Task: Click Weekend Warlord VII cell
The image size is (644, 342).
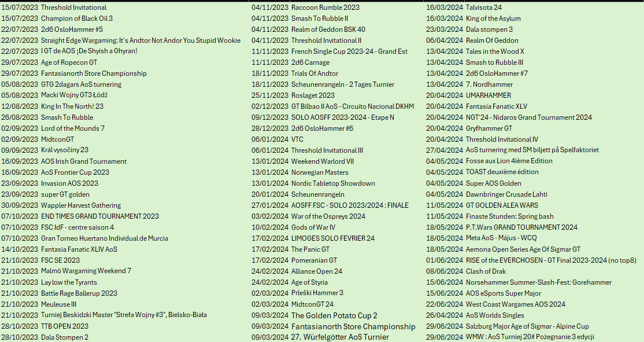Action: [323, 161]
